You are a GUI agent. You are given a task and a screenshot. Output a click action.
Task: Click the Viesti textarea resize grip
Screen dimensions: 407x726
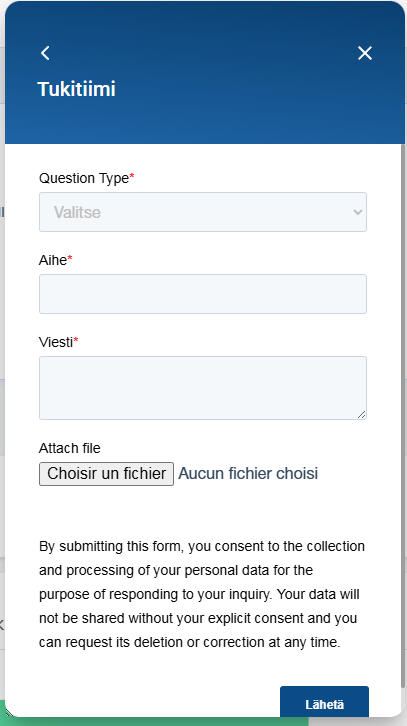pos(362,414)
